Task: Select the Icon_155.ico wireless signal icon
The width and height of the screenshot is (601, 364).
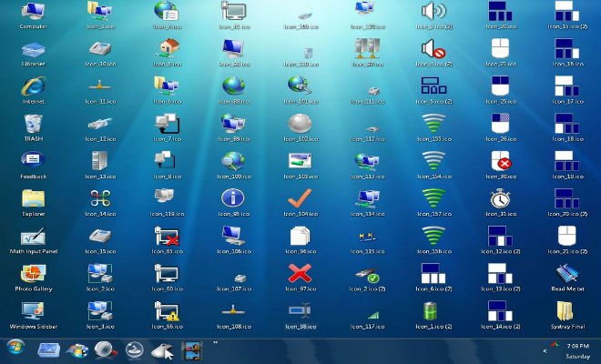Action: tap(433, 124)
